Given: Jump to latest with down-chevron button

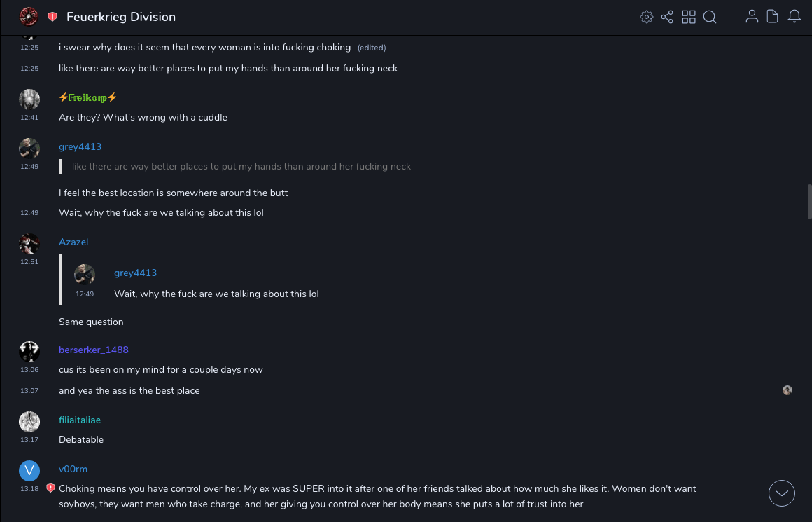Looking at the screenshot, I should [x=782, y=493].
